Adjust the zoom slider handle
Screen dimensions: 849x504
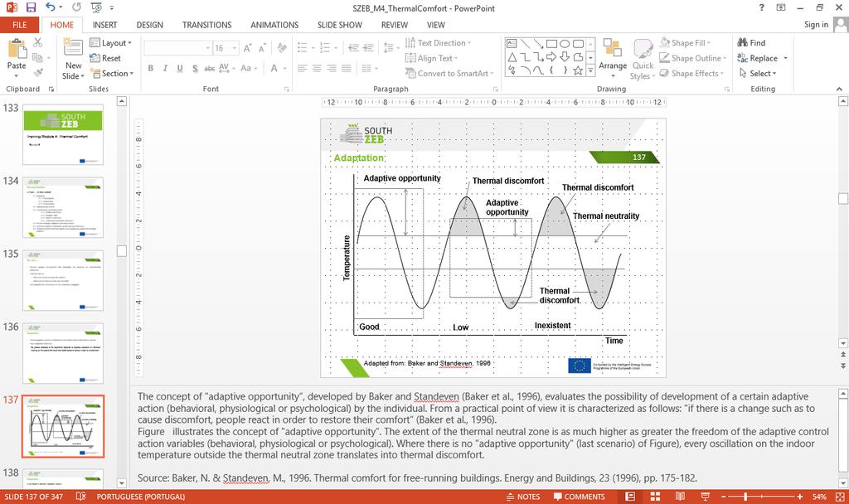click(x=745, y=497)
